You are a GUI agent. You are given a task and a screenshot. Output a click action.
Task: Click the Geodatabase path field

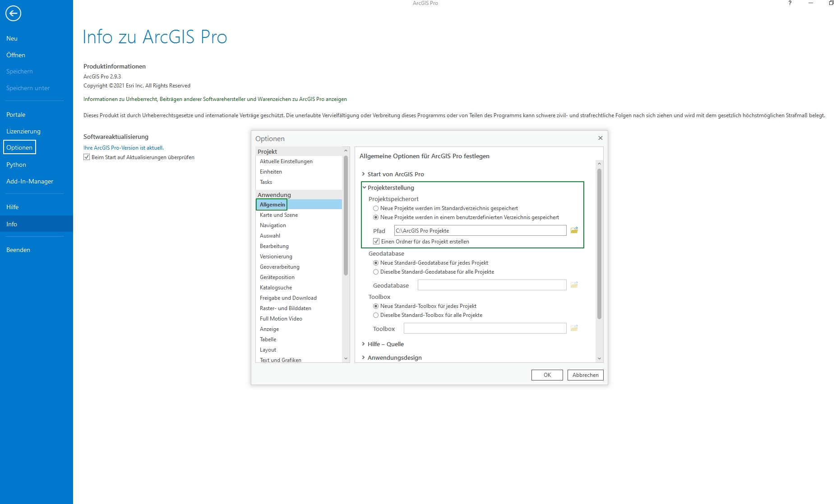[492, 285]
